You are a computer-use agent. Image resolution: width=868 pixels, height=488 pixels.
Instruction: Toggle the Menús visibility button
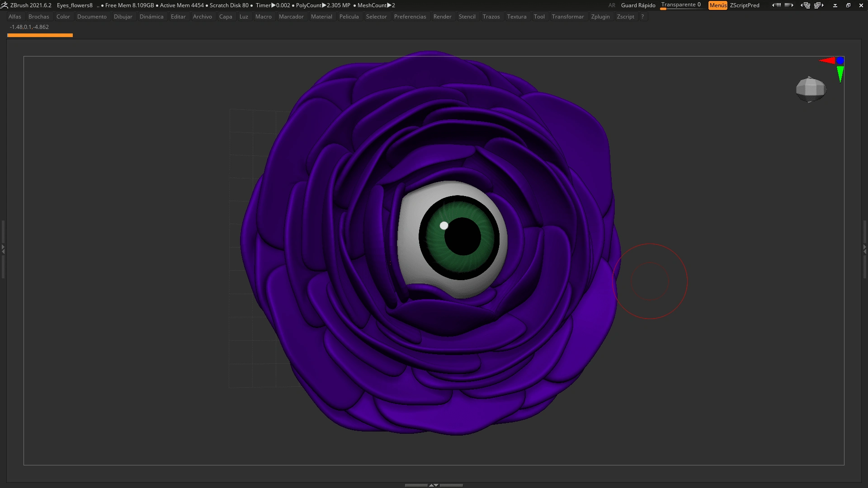pos(718,5)
